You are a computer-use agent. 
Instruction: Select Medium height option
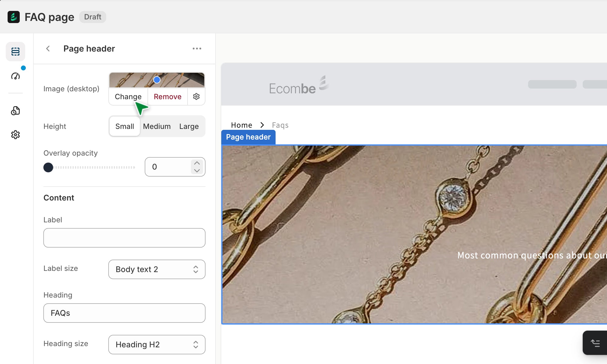(x=157, y=126)
